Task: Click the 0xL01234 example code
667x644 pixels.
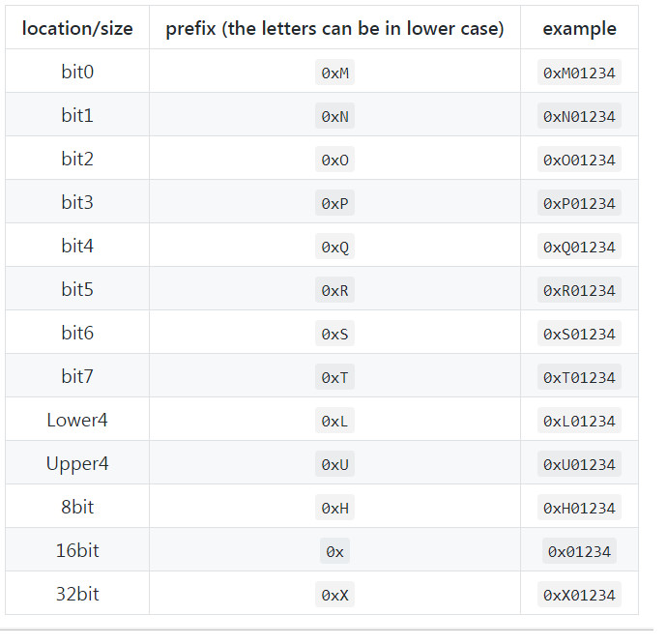Action: click(x=579, y=421)
